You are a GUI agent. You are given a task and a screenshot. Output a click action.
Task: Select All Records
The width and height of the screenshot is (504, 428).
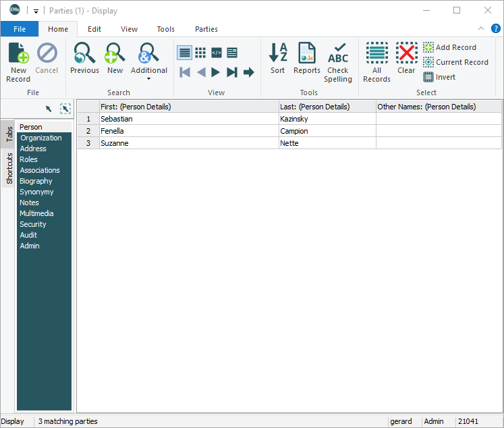pos(376,62)
